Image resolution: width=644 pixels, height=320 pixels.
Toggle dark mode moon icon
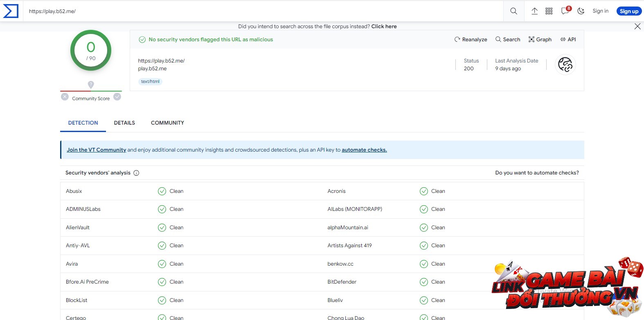coord(581,11)
